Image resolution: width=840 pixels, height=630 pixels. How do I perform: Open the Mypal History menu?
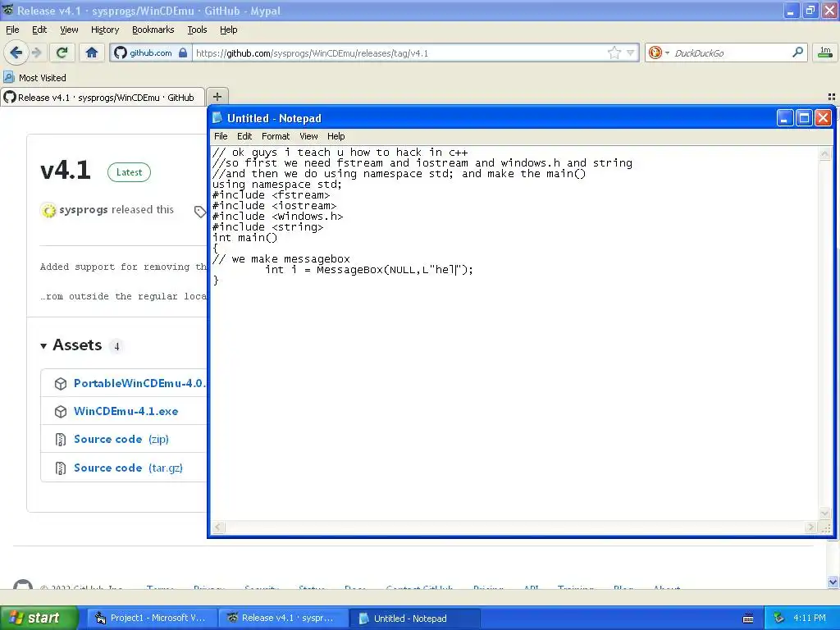tap(104, 30)
